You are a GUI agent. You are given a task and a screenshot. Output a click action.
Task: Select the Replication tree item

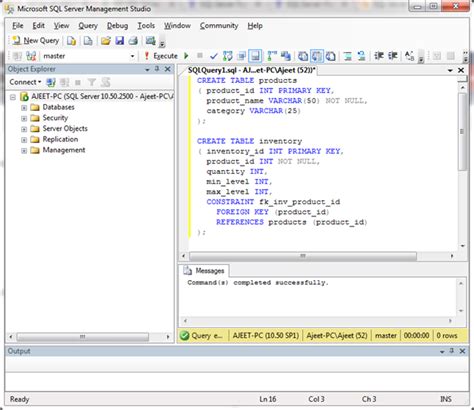point(60,139)
